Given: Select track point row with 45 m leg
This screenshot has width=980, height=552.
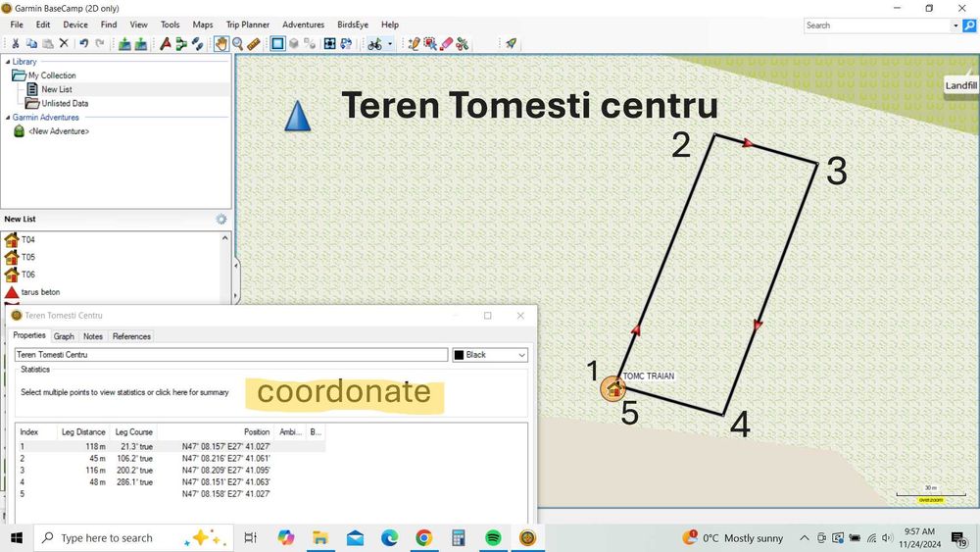Looking at the screenshot, I should pyautogui.click(x=171, y=458).
